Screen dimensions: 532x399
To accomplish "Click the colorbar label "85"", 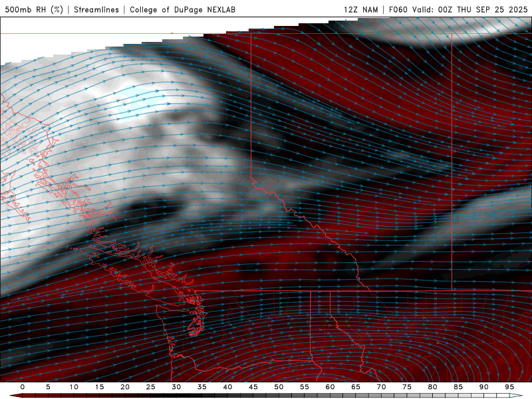I will pos(458,387).
